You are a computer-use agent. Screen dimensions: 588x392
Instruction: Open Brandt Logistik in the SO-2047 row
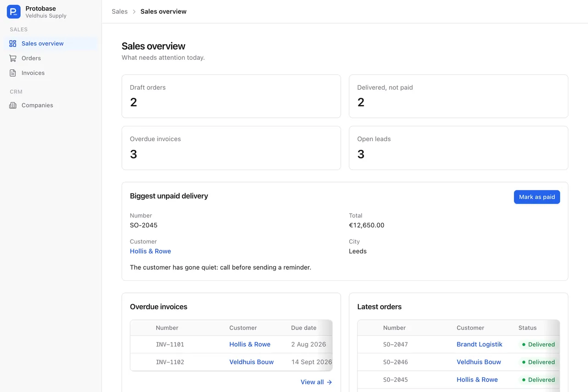[479, 344]
